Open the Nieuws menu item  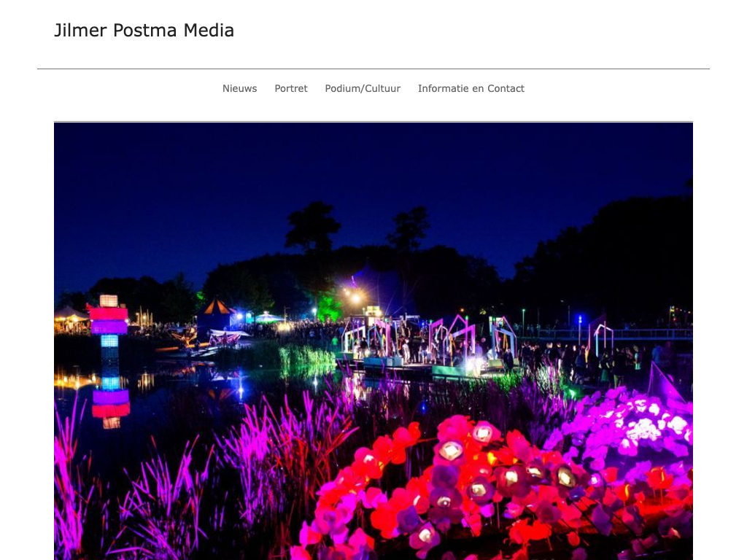point(239,88)
